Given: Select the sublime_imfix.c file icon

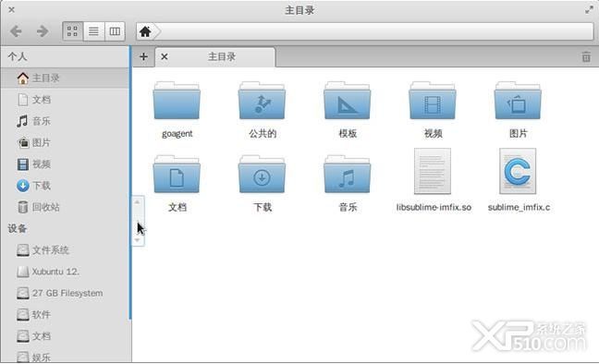Looking at the screenshot, I should 518,171.
